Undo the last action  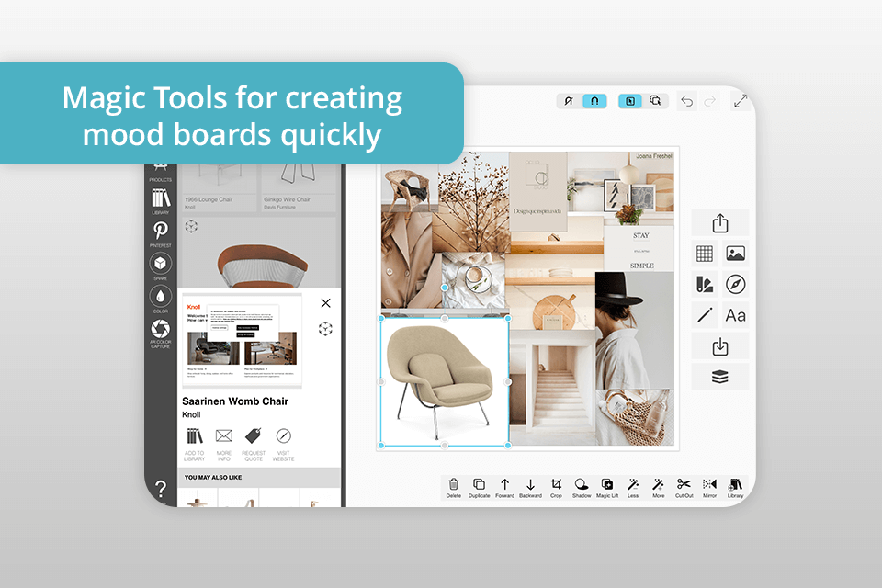click(x=687, y=101)
